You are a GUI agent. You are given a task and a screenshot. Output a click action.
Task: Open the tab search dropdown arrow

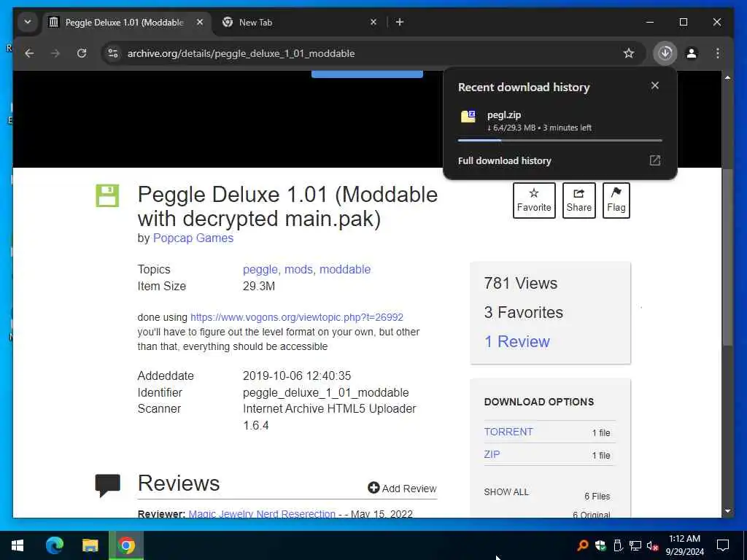pyautogui.click(x=28, y=22)
